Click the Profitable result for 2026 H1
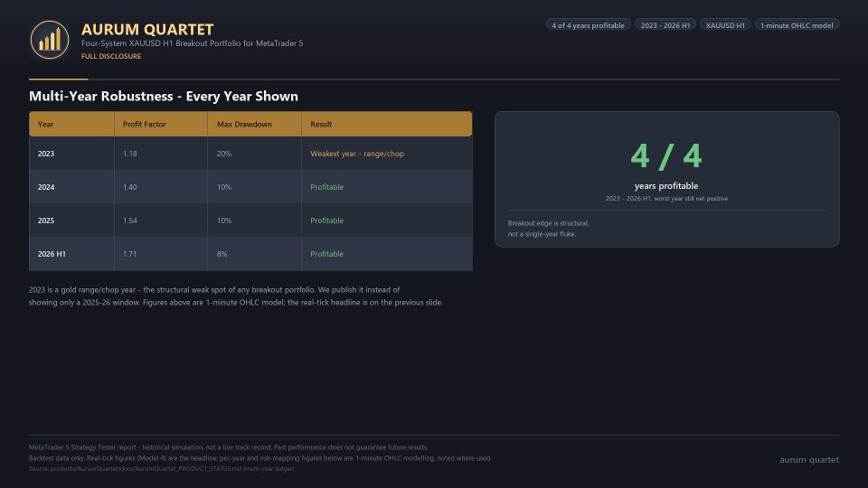This screenshot has width=868, height=488. 326,254
